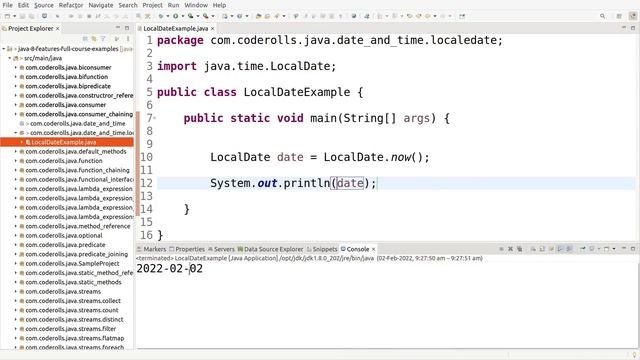This screenshot has width=640, height=360.
Task: Maximize the Console view
Action: (633, 249)
